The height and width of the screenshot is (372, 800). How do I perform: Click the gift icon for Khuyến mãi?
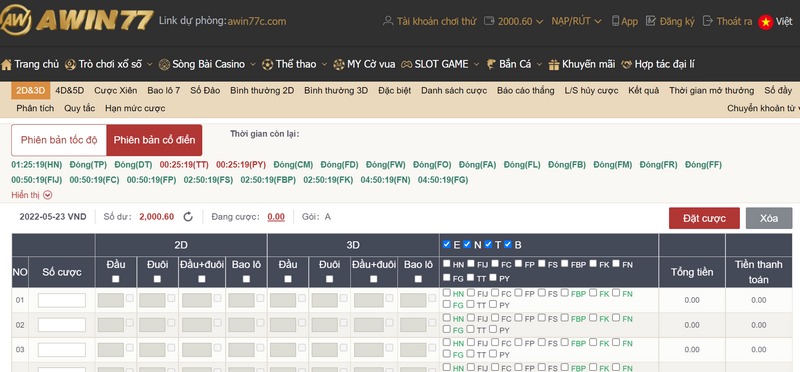554,65
